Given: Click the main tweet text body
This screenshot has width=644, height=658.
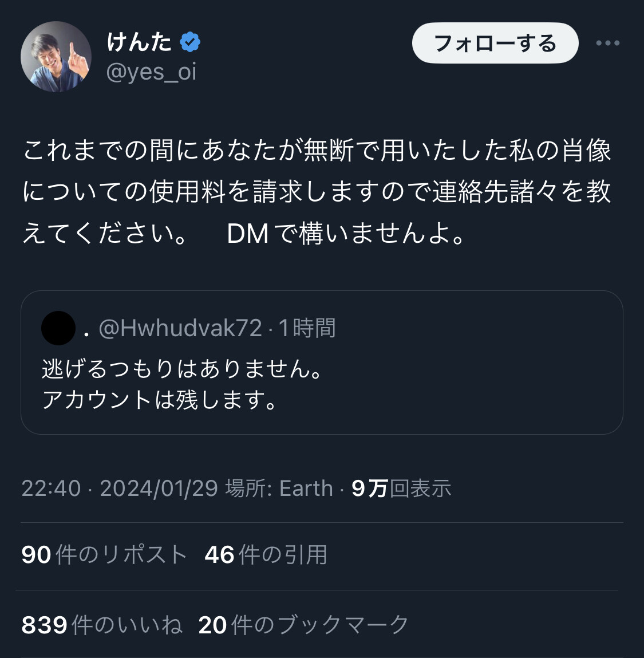Looking at the screenshot, I should tap(317, 192).
